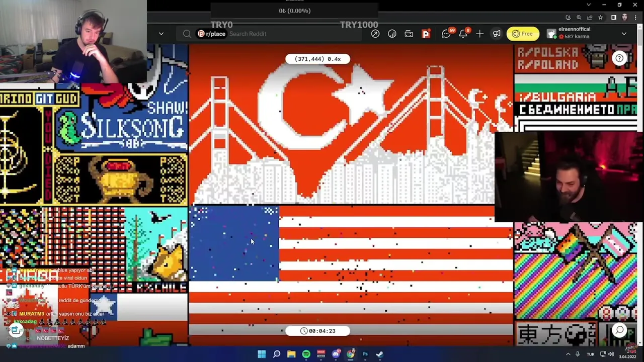Image resolution: width=644 pixels, height=362 pixels.
Task: Click the blue canton of the US flag
Action: click(x=234, y=243)
